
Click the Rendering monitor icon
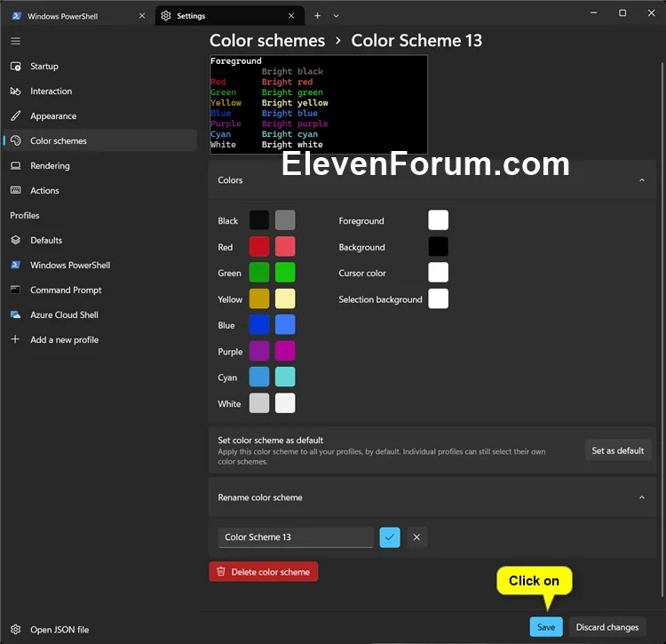pos(16,166)
